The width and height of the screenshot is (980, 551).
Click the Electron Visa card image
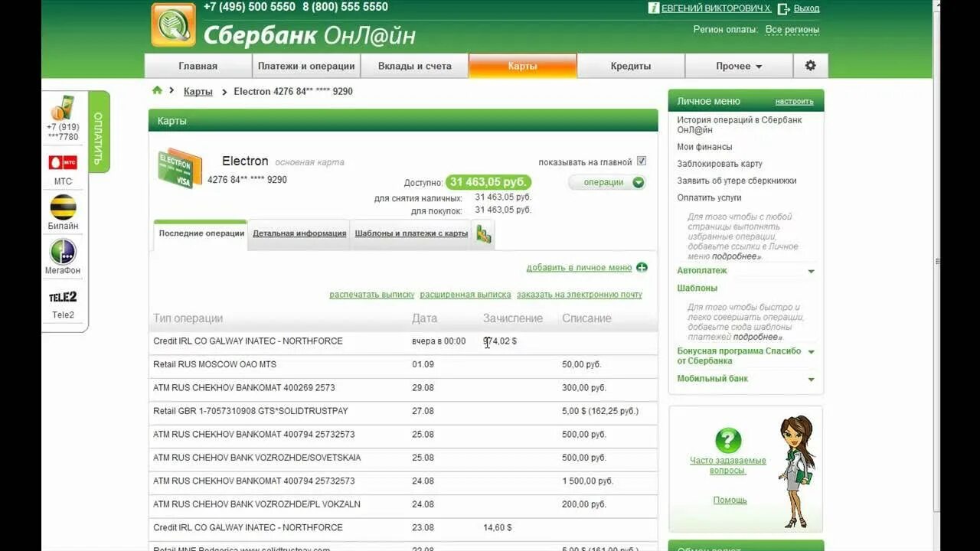pyautogui.click(x=180, y=168)
